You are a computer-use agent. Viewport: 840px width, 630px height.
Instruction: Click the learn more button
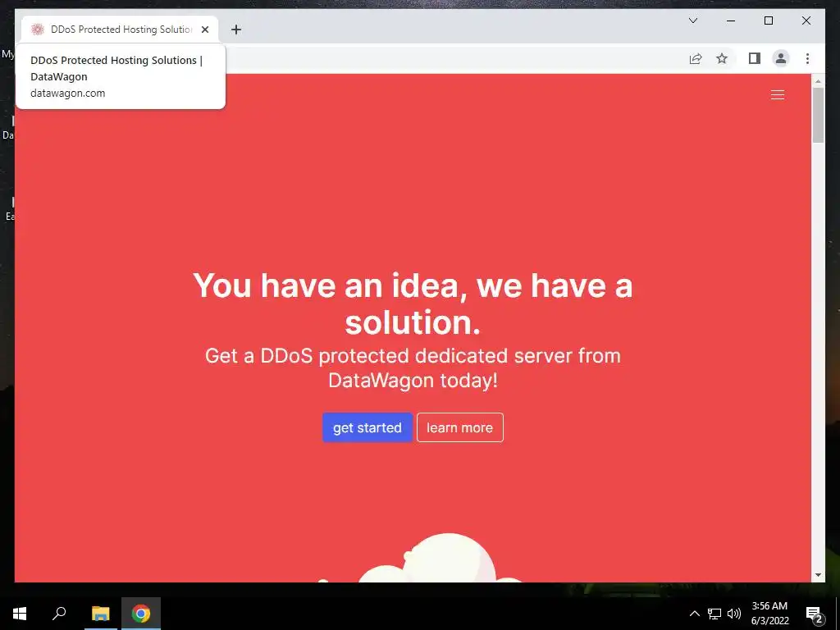459,427
